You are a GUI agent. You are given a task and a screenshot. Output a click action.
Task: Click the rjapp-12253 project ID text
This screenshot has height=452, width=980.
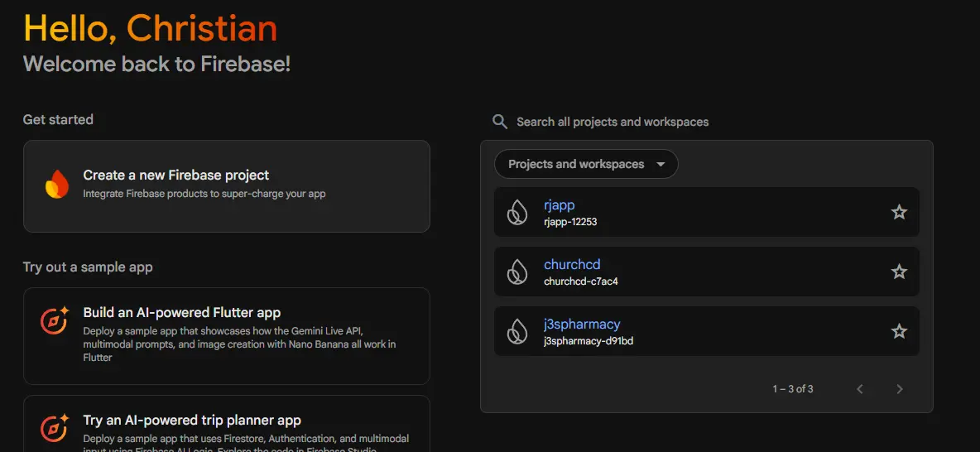point(570,222)
